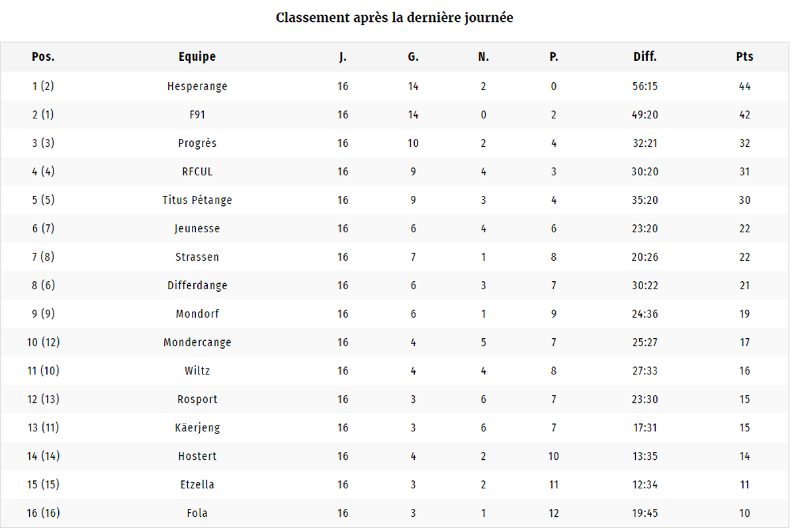Select the Wiltz team row
Screen dimensions: 794x532
tap(395, 371)
